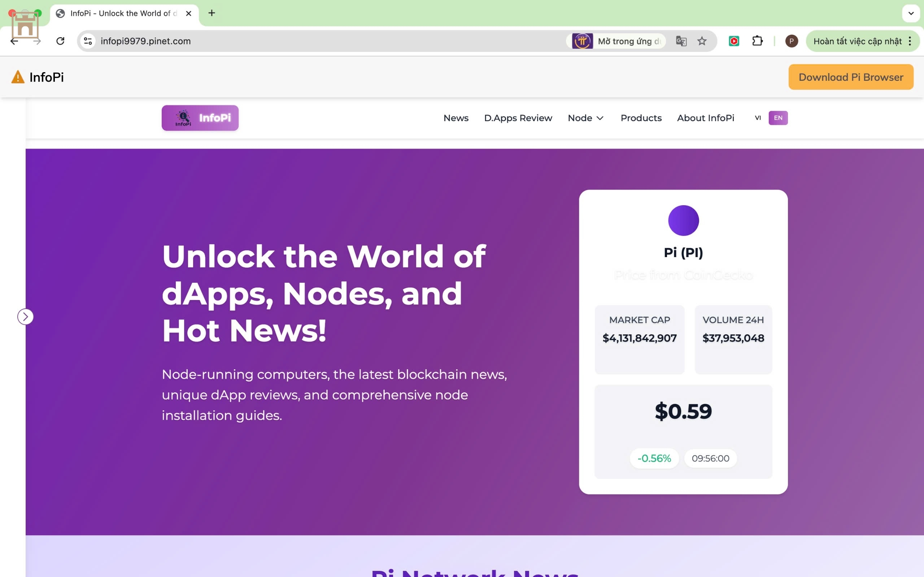The width and height of the screenshot is (924, 577).
Task: Open D.Apps Review menu item
Action: [518, 118]
